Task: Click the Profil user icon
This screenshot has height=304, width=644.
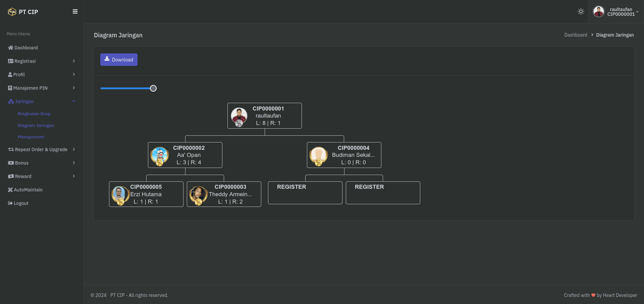Action: (x=10, y=75)
